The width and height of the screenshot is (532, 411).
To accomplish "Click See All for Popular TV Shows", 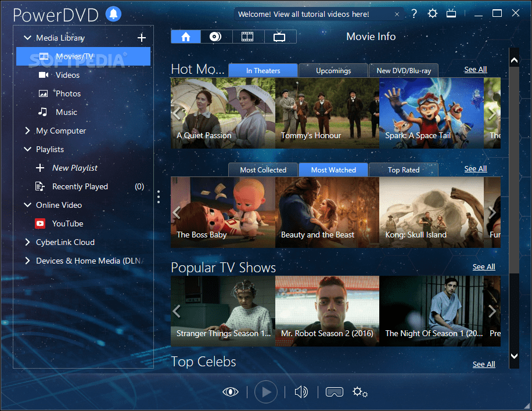I will pos(484,267).
